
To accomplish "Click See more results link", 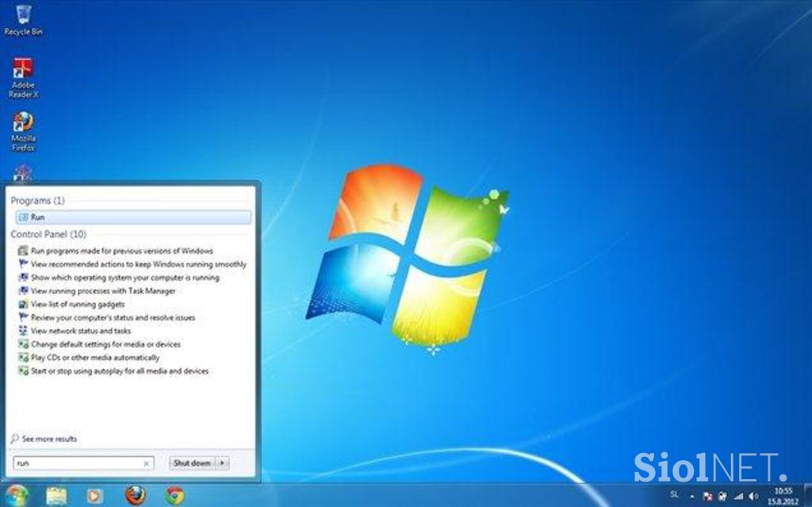I will [x=49, y=439].
